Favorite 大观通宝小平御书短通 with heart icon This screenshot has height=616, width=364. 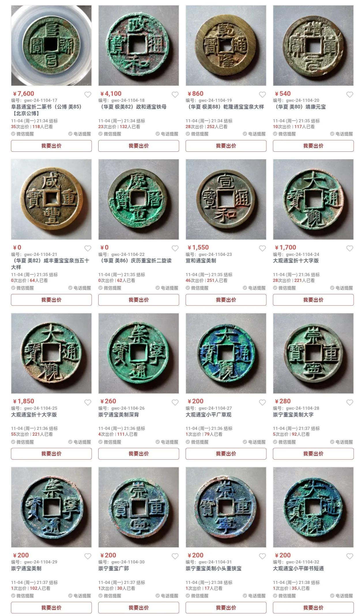pyautogui.click(x=350, y=556)
